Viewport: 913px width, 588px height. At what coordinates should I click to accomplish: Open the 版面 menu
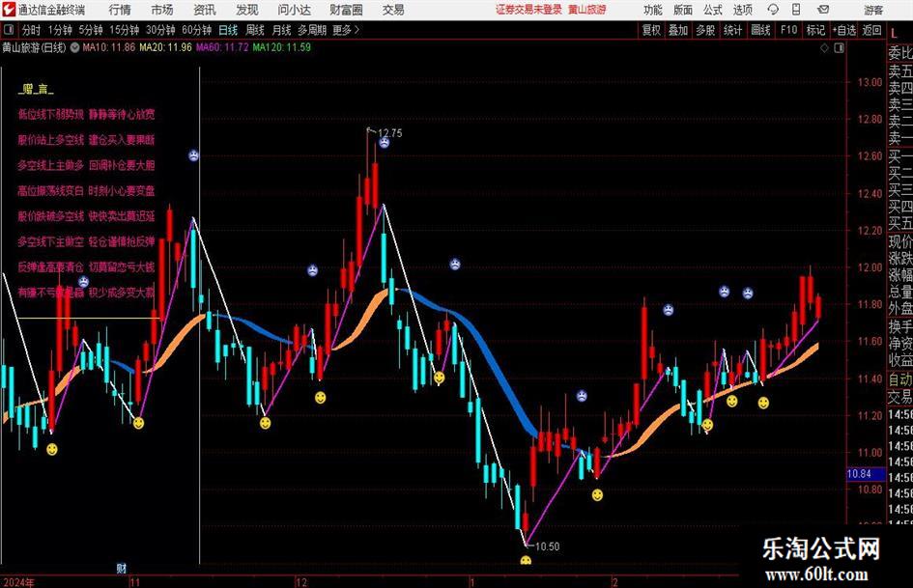point(682,10)
